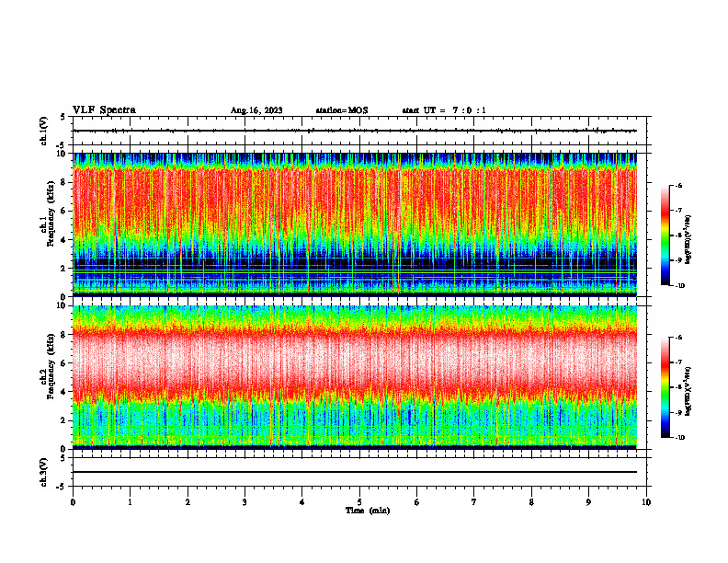Click the "ch.3(V)" axis label
The image size is (728, 563).
tap(43, 472)
